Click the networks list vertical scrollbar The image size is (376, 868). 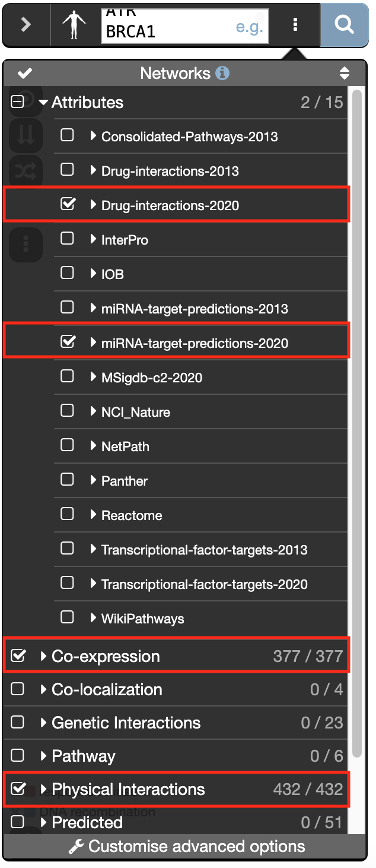356,416
